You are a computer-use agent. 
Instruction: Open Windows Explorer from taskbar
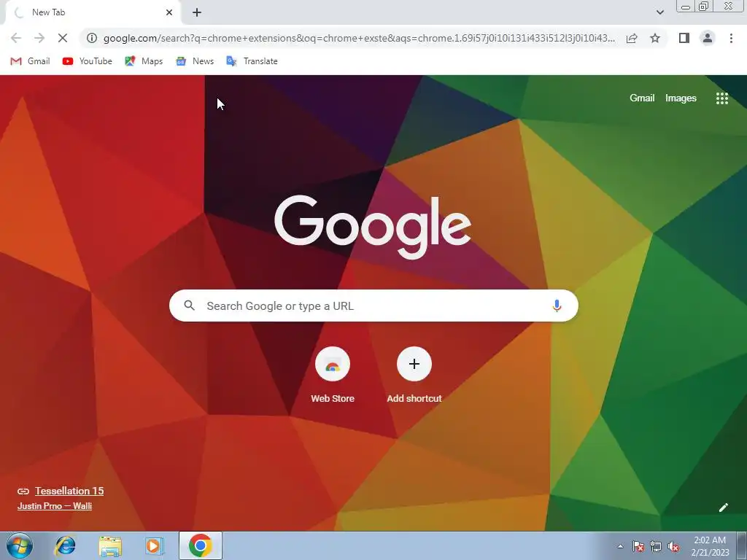[110, 545]
